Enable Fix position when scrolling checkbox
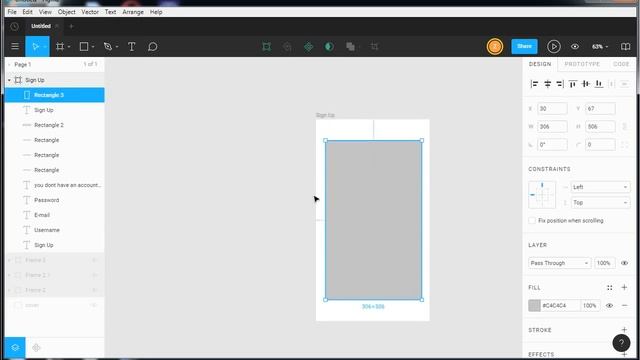The image size is (640, 360). click(x=532, y=220)
